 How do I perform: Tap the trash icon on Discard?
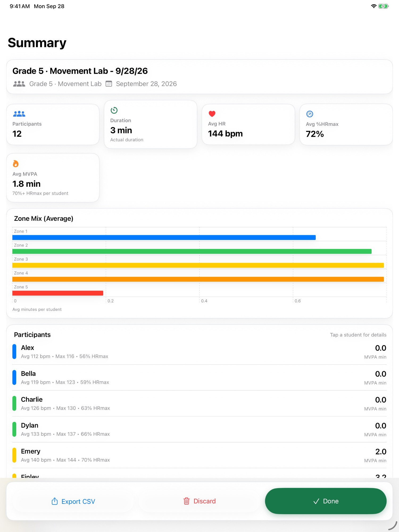tap(186, 501)
